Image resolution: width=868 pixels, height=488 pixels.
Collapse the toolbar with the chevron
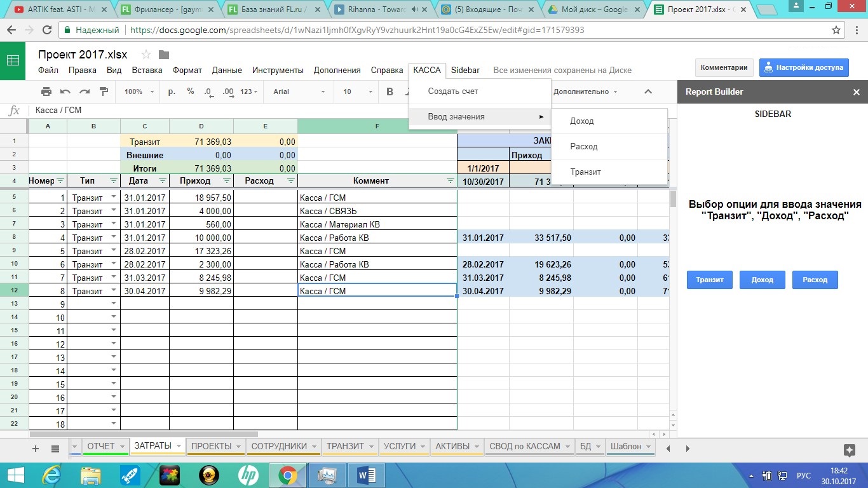(648, 91)
